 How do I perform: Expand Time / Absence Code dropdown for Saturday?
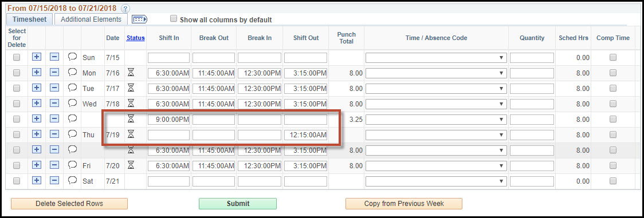click(x=436, y=181)
